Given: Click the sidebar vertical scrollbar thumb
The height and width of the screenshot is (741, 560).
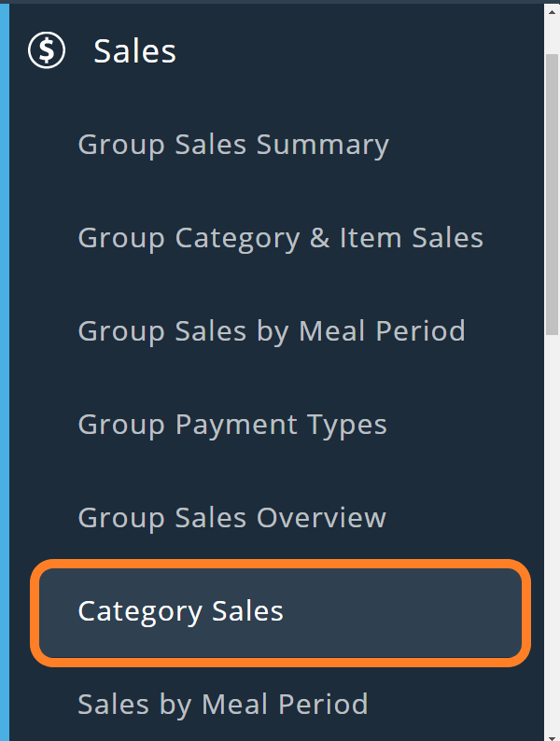Looking at the screenshot, I should tap(552, 187).
